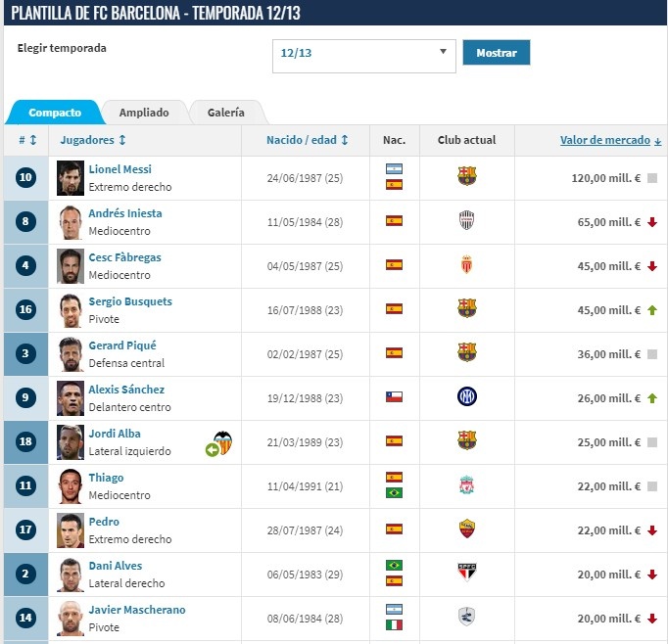Viewport: 668px width, 644px height.
Task: Click red arrow in Pedro's market value
Action: 652,530
